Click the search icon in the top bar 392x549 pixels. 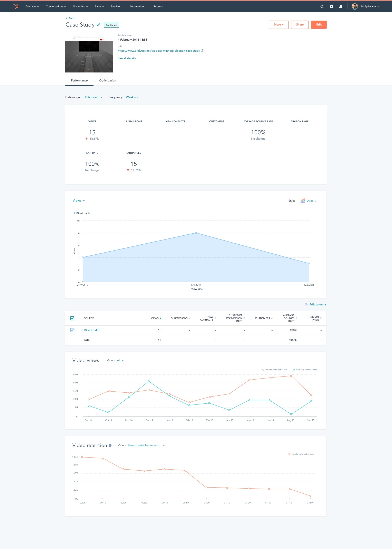[324, 6]
